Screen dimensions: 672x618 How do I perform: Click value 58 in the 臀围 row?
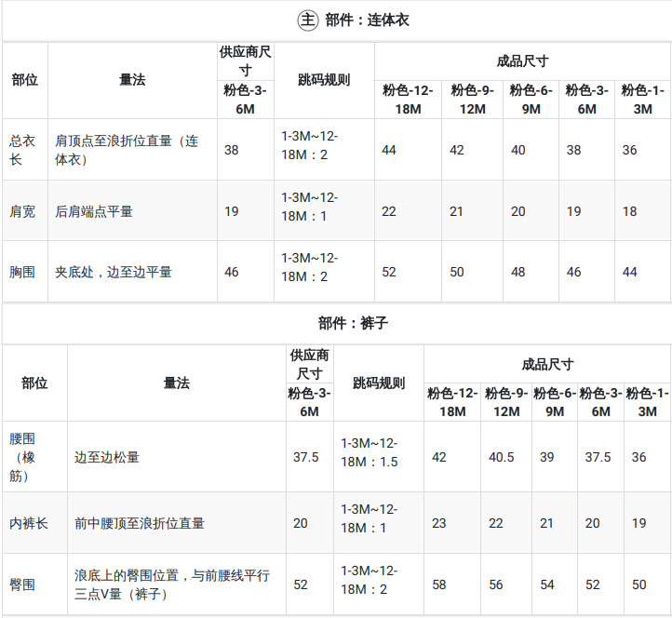pos(439,584)
